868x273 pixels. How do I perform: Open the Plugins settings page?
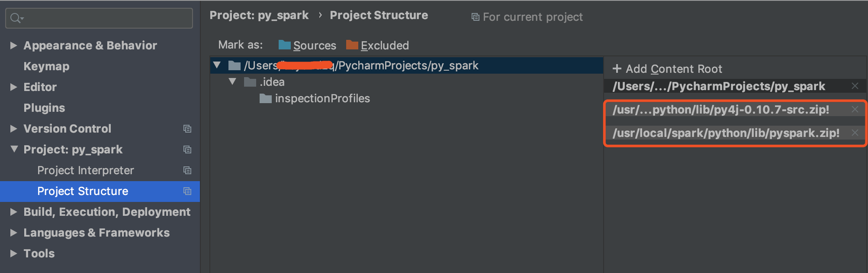point(44,108)
